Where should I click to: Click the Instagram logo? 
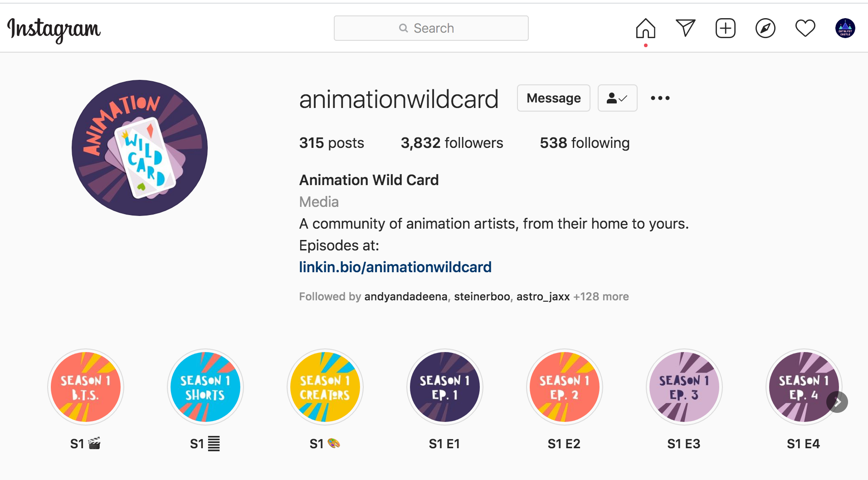[54, 29]
